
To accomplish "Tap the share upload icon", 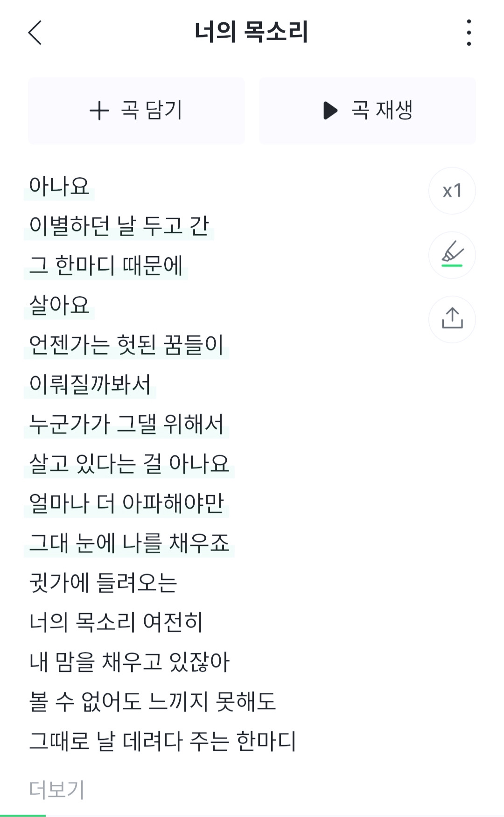I will [452, 320].
